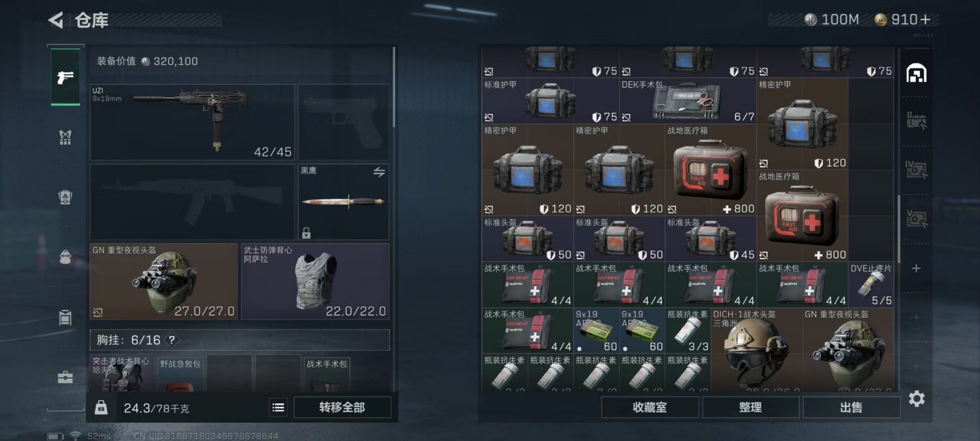Add a new stash box slot
Viewport: 980px width, 441px height.
(x=916, y=268)
